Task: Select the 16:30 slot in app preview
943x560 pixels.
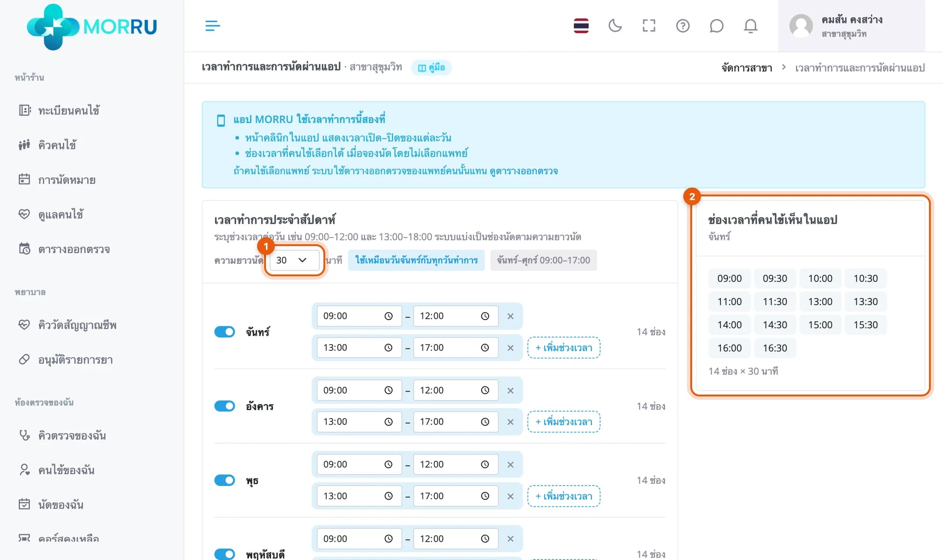Action: [x=775, y=348]
